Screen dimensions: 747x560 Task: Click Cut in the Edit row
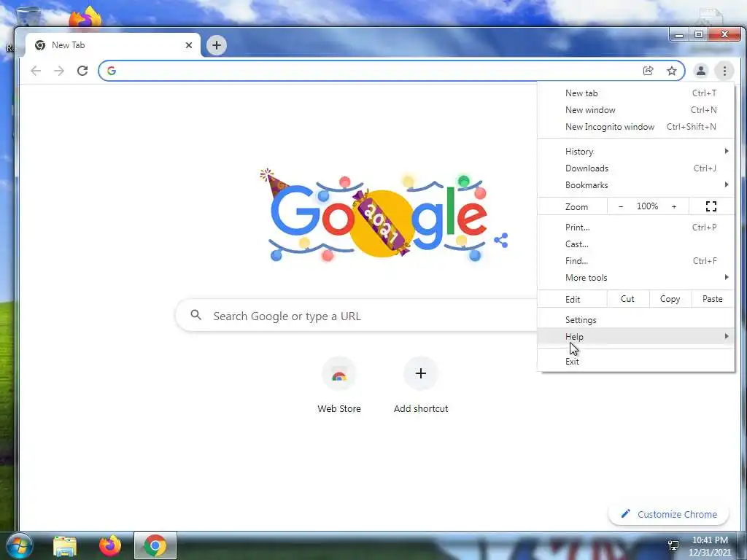click(627, 299)
